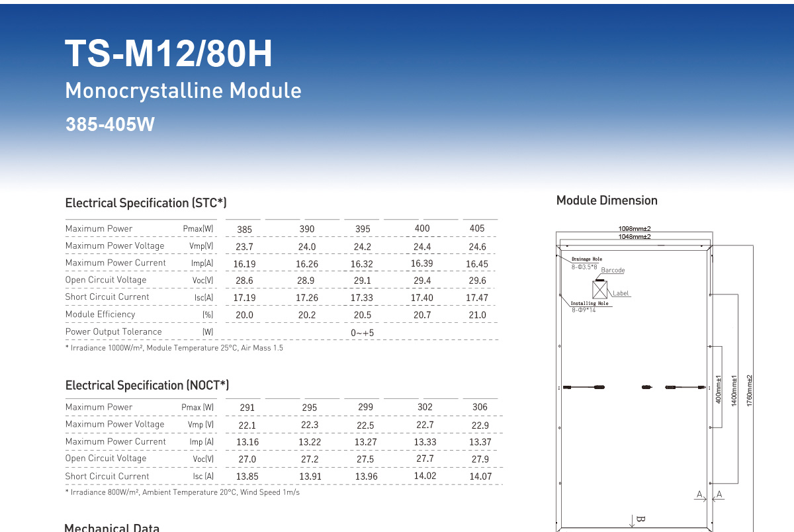Screen dimensions: 794x532
Task: Click the 22.9 NOCT Vmp value
Action: [x=480, y=425]
